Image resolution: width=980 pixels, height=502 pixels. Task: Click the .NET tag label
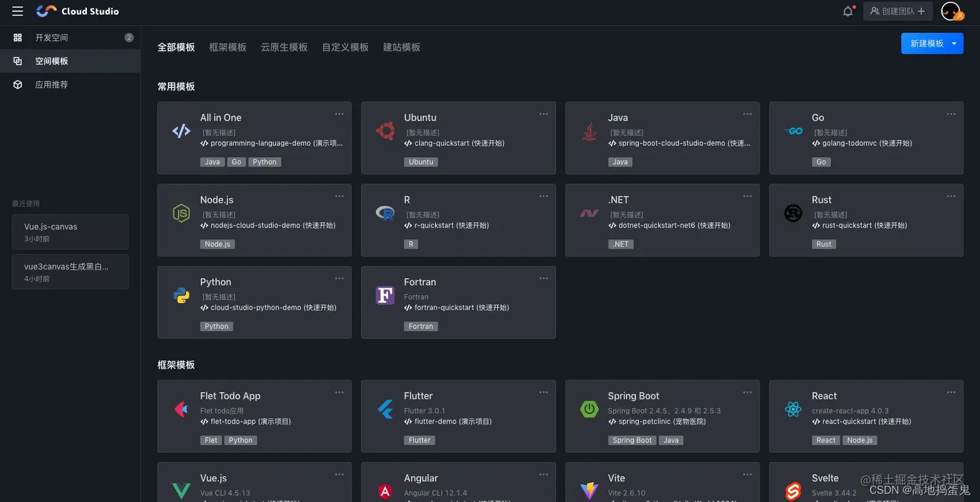(x=620, y=244)
